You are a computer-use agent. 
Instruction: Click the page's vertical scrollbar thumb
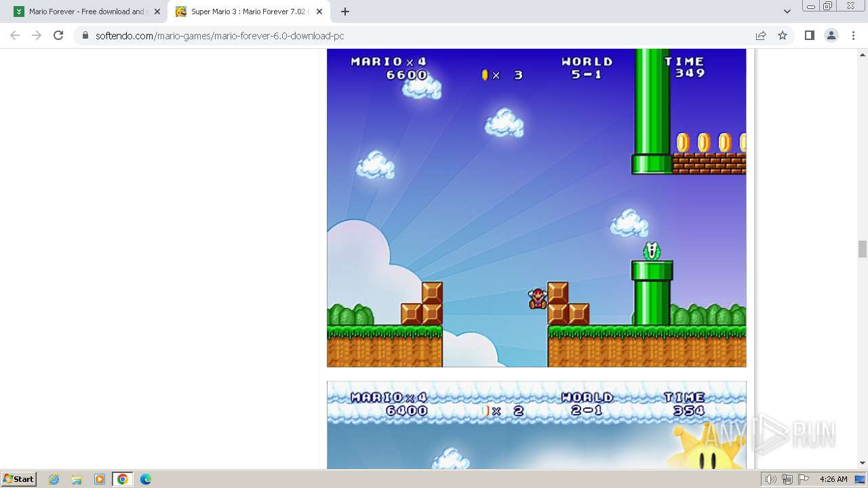863,249
